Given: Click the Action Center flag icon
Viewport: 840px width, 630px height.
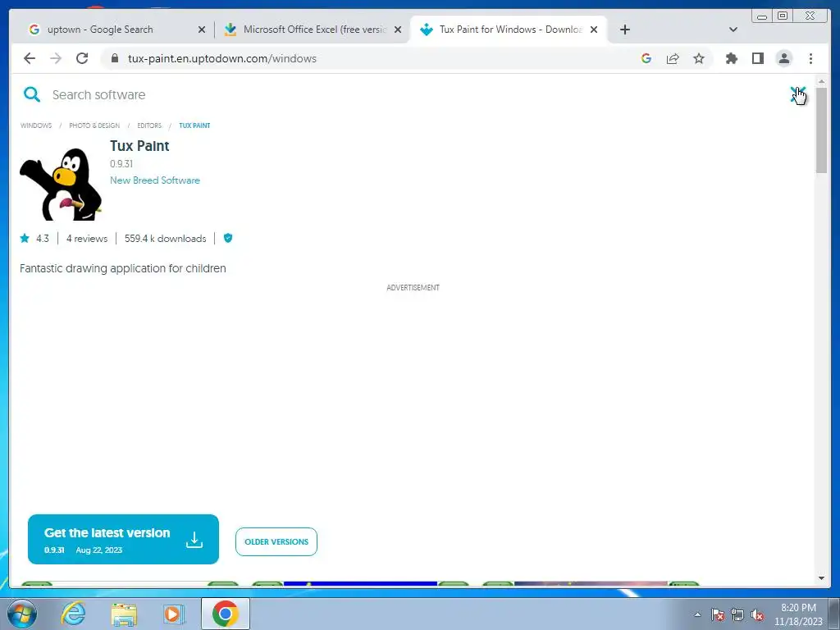Looking at the screenshot, I should click(718, 614).
